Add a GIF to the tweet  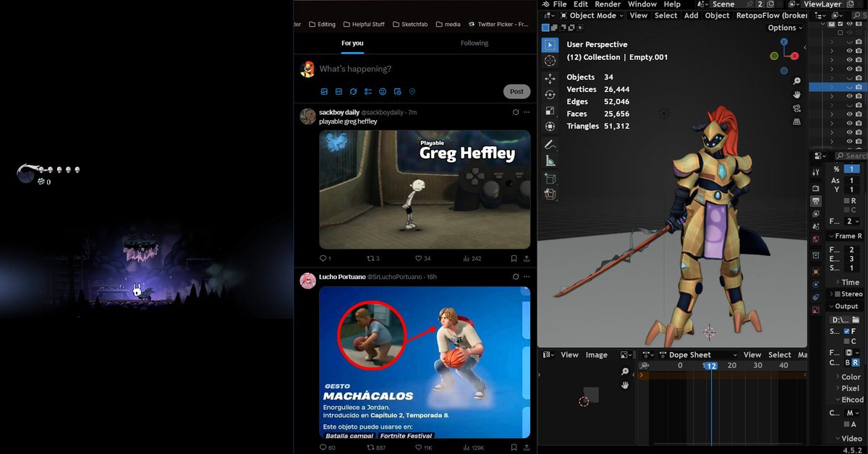click(339, 92)
